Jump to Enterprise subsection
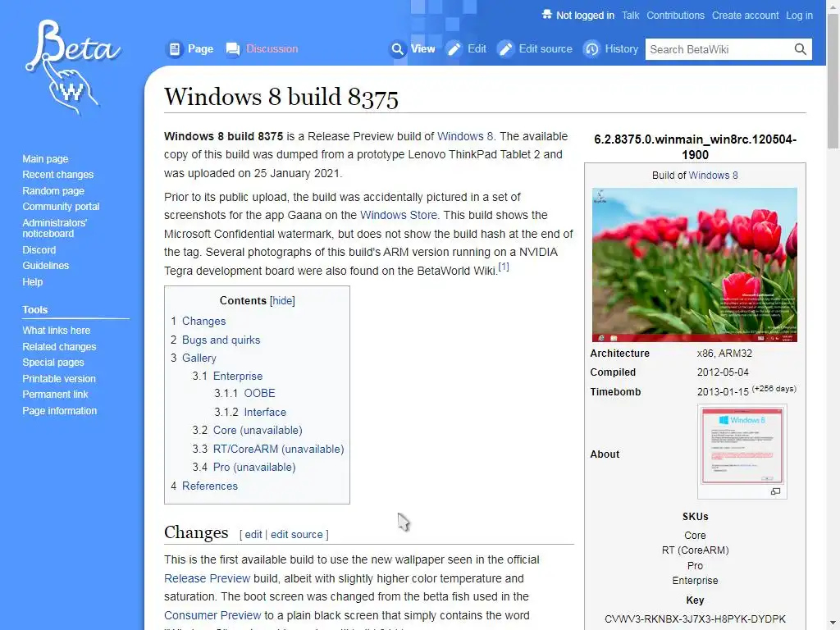 click(237, 376)
